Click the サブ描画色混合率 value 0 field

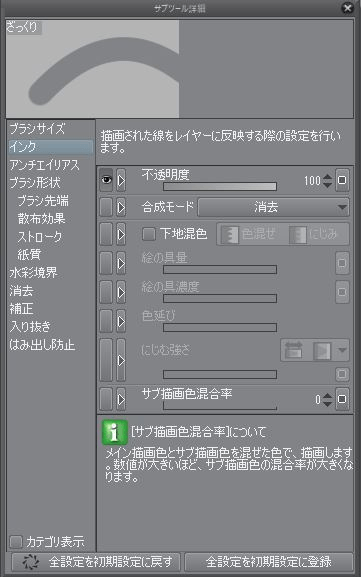318,400
